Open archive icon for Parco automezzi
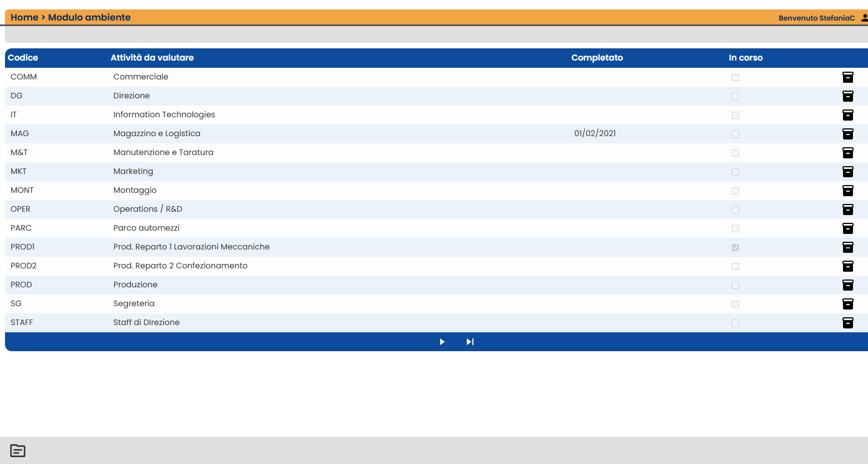Viewport: 868px width, 464px height. [x=847, y=228]
